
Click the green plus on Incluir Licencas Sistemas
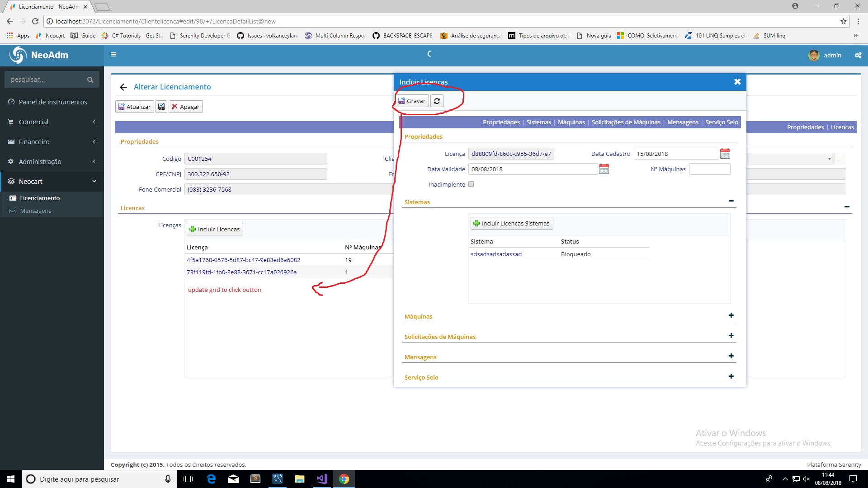pyautogui.click(x=477, y=223)
